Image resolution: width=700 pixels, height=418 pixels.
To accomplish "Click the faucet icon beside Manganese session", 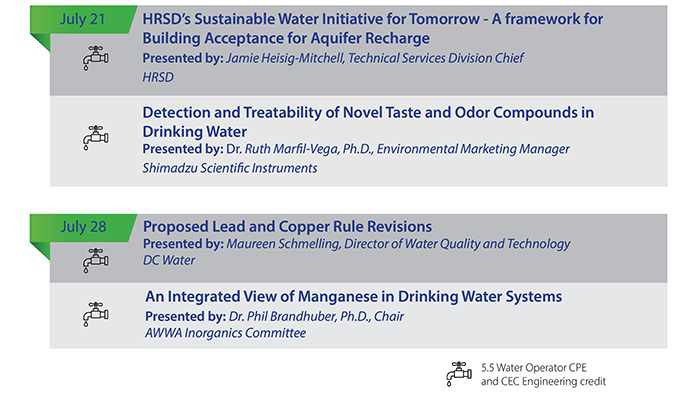I will tap(94, 313).
